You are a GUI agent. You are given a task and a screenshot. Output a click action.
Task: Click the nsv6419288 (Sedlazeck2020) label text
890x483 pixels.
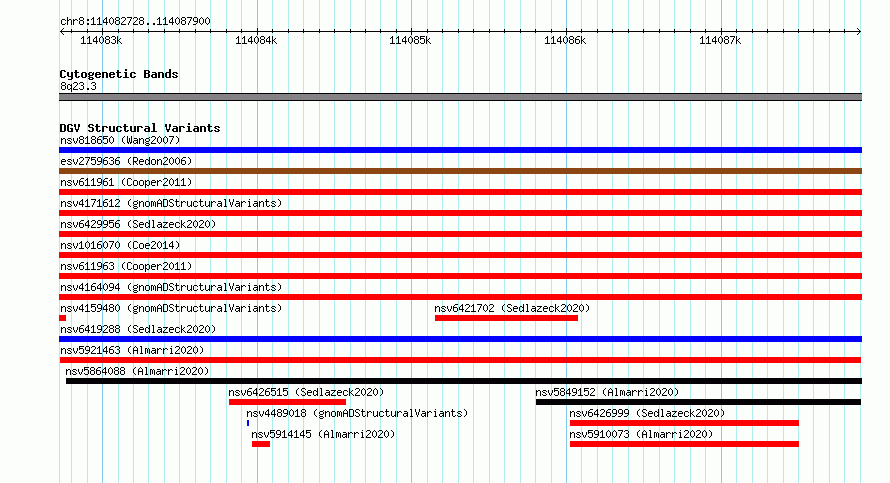point(138,329)
